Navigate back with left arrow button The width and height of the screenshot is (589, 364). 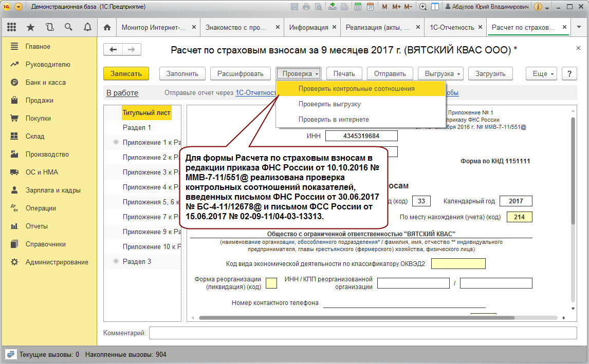pos(113,49)
